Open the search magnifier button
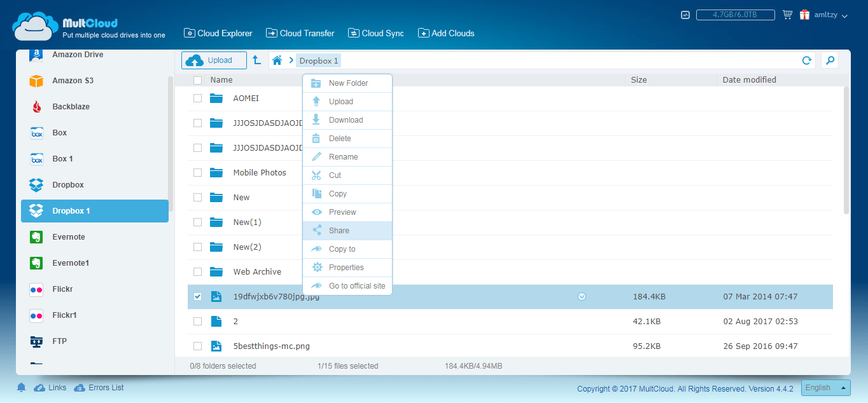Viewport: 868px width, 403px height. click(830, 60)
